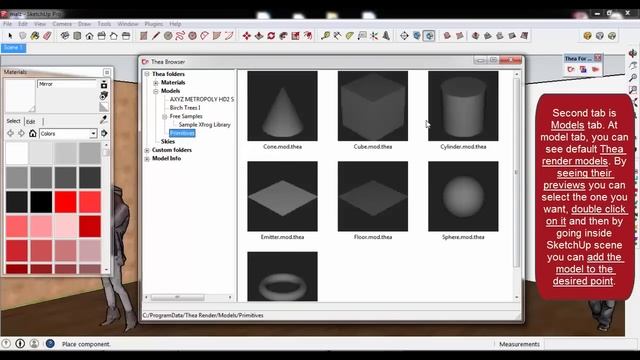The image size is (640, 360).
Task: Pick the bright red color swatch
Action: 66,202
